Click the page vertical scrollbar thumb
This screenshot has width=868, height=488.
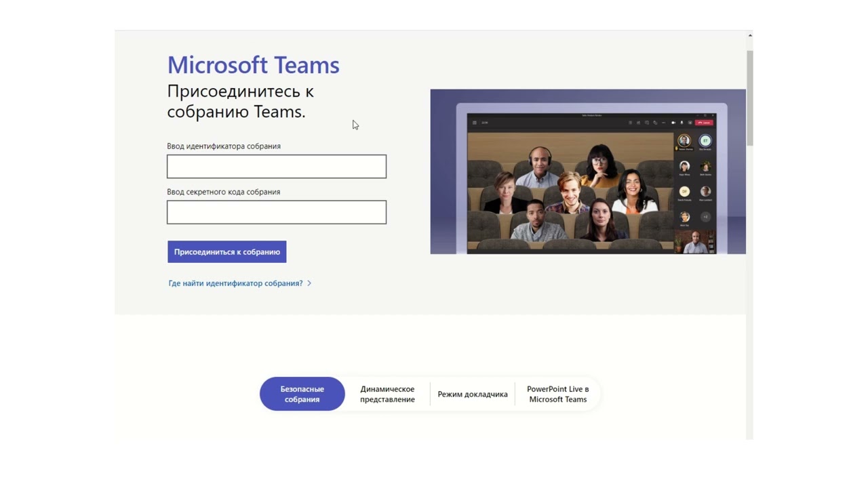pyautogui.click(x=750, y=98)
